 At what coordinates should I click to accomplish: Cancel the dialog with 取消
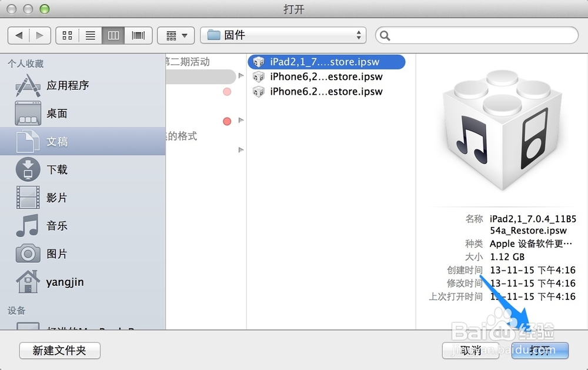472,351
